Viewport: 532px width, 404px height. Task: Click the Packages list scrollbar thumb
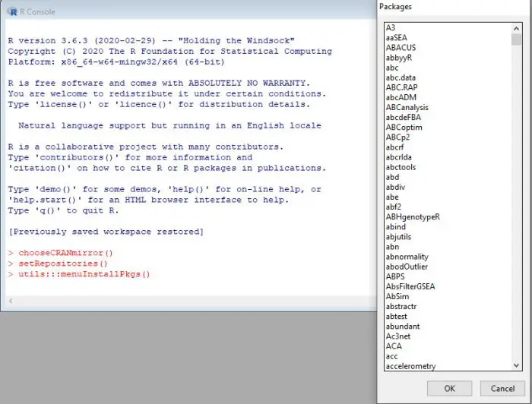click(x=516, y=39)
